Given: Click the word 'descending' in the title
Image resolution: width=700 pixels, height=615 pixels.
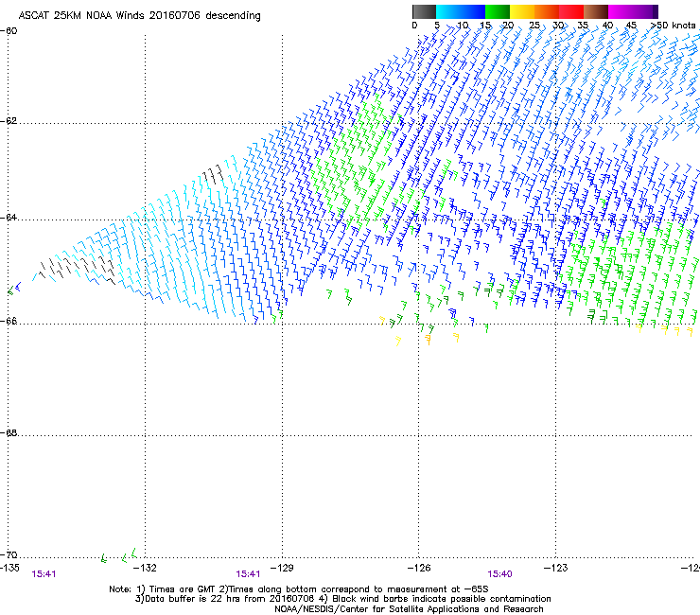Looking at the screenshot, I should click(x=233, y=16).
